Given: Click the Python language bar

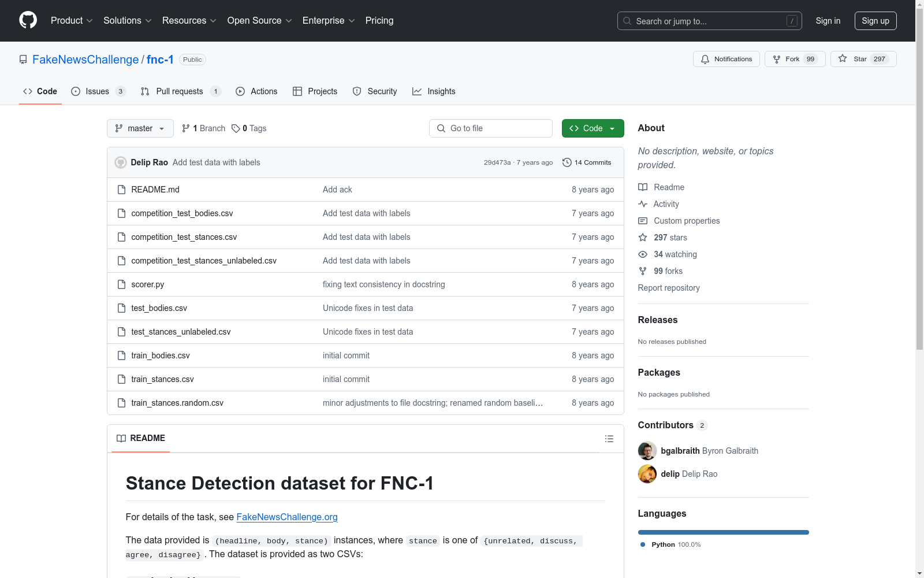Looking at the screenshot, I should coord(723,532).
